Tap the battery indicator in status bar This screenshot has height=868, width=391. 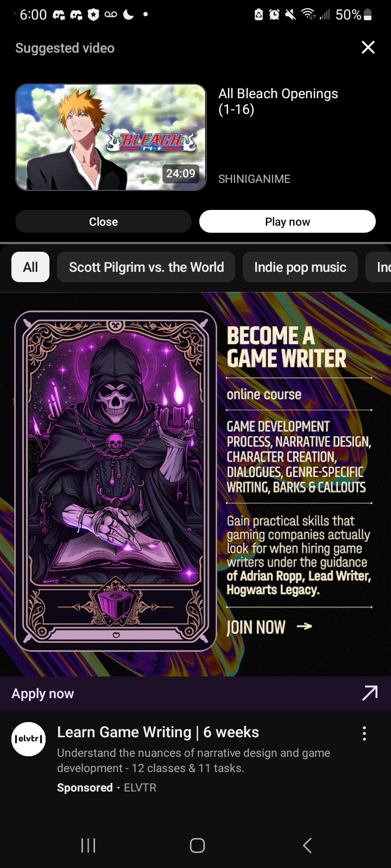pyautogui.click(x=368, y=15)
